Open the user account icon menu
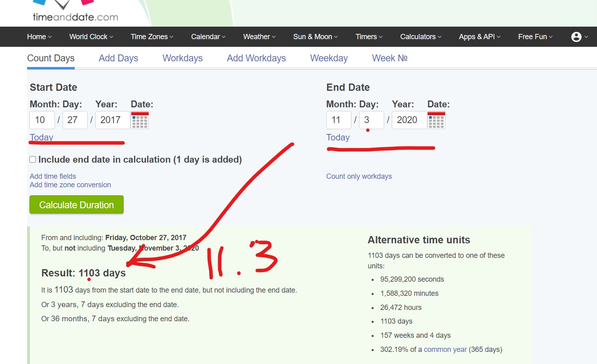This screenshot has width=597, height=364. pos(579,37)
